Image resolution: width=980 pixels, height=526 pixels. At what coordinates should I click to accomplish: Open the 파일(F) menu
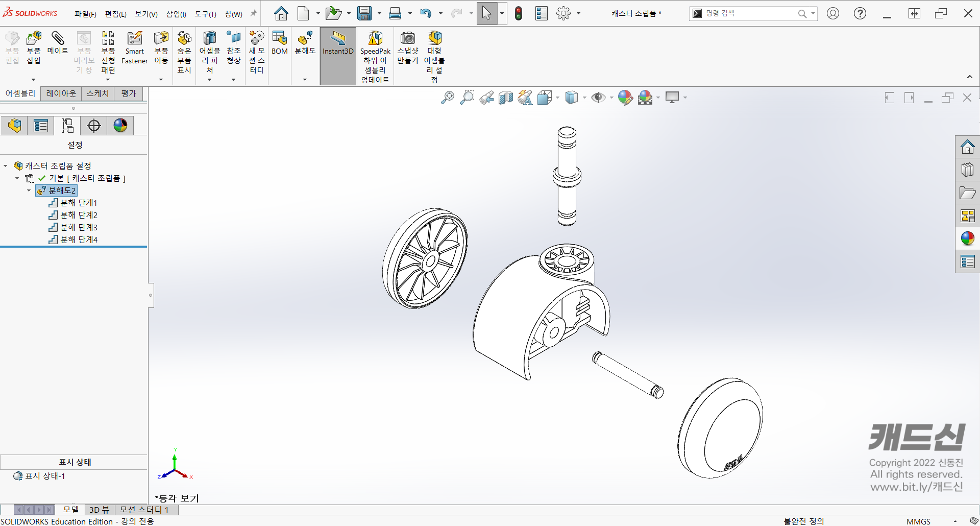85,14
